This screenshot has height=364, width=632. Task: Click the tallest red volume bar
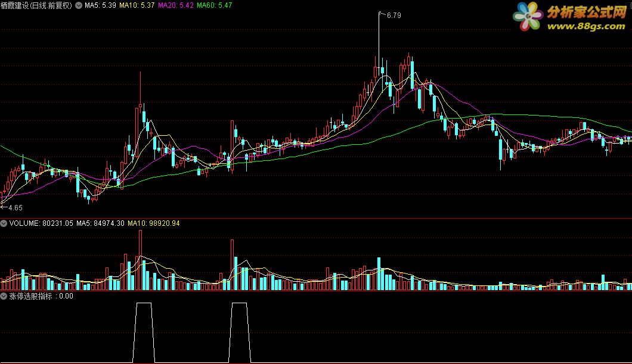[x=140, y=260]
